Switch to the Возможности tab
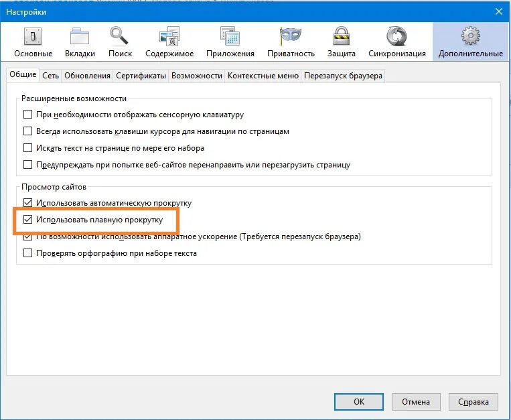 click(x=196, y=76)
